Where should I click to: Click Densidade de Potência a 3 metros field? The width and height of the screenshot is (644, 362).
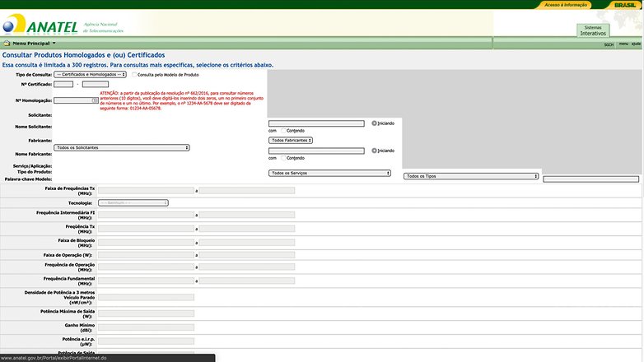point(147,297)
